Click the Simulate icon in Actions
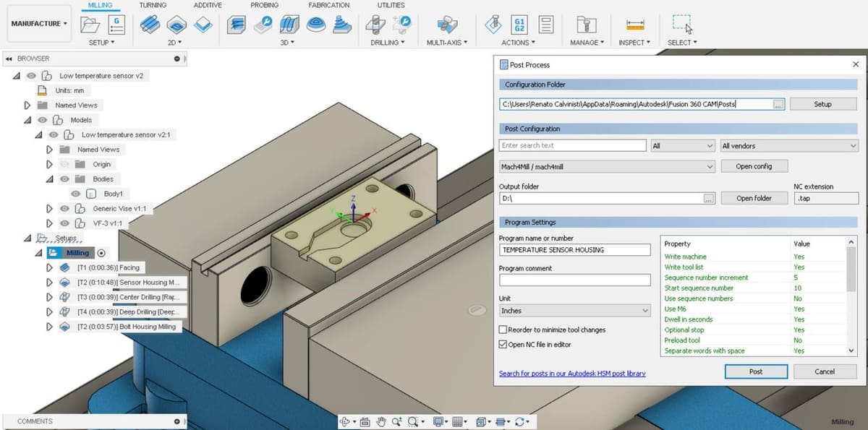Viewport: 868px width, 430px height. (x=494, y=25)
